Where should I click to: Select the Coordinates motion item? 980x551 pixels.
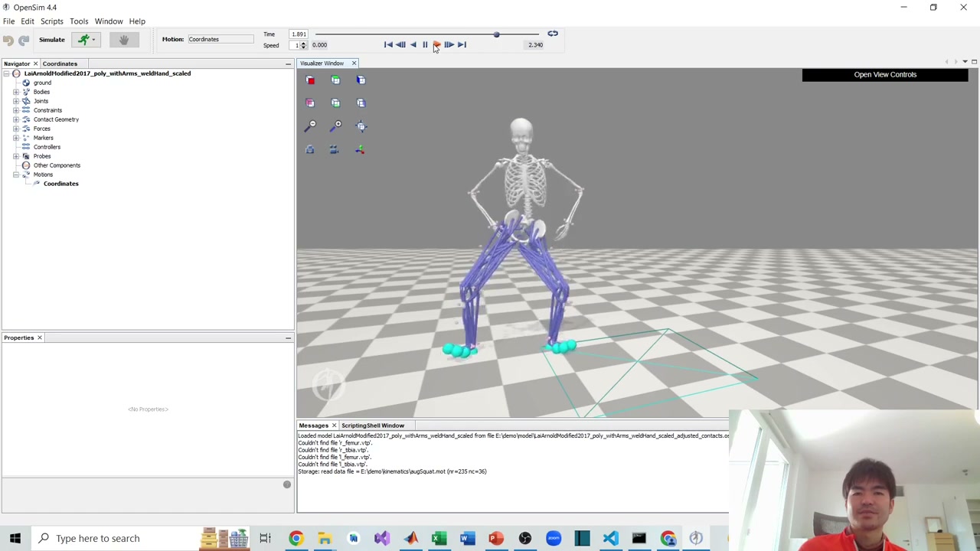(60, 184)
